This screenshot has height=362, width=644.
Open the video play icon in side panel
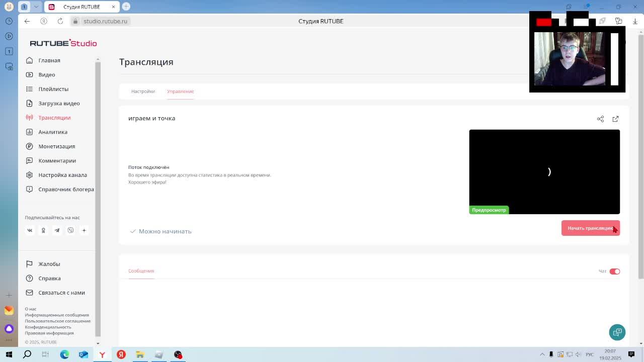click(9, 36)
